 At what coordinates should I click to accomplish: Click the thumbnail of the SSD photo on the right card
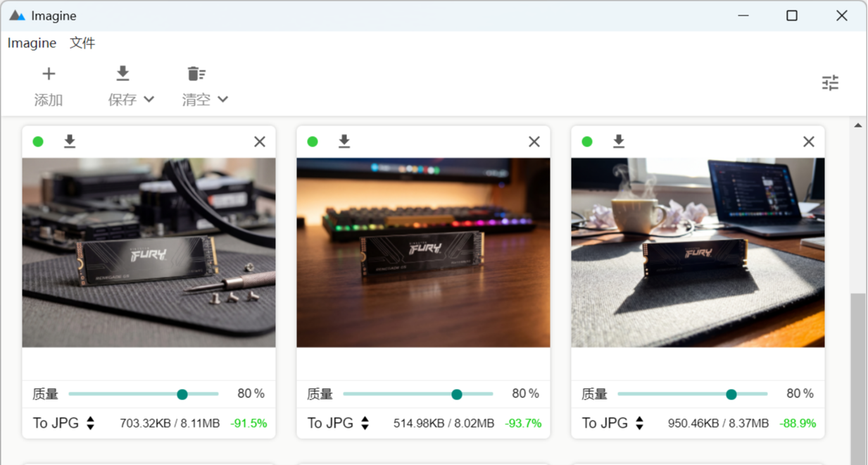(x=698, y=252)
